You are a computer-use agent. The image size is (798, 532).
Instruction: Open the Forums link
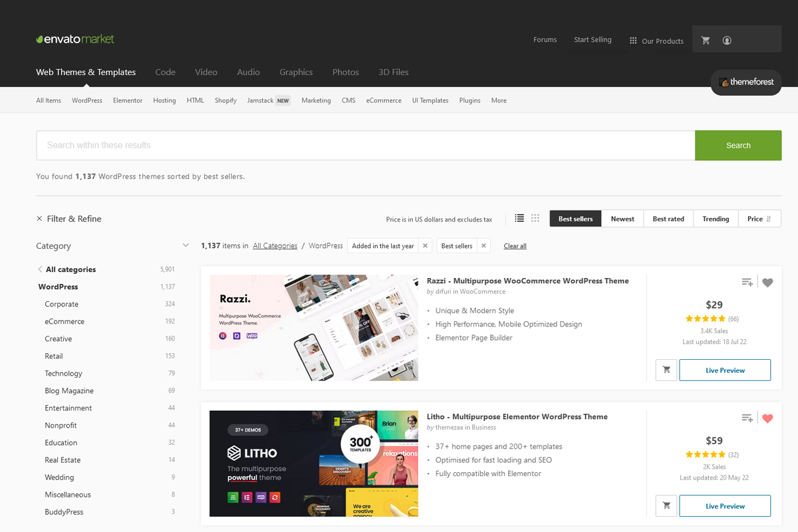click(545, 40)
